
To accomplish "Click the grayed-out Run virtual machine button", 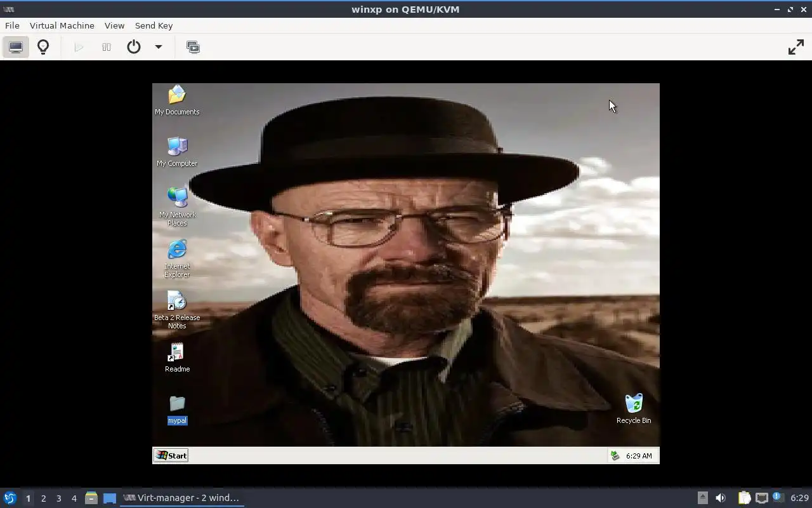I will [79, 47].
